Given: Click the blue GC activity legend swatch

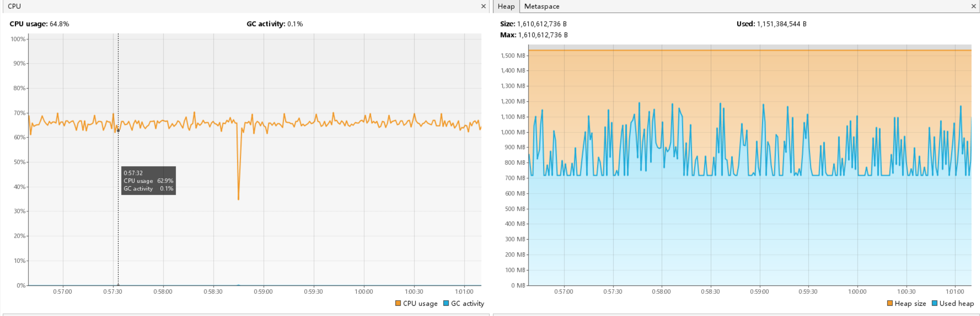Looking at the screenshot, I should pos(446,303).
